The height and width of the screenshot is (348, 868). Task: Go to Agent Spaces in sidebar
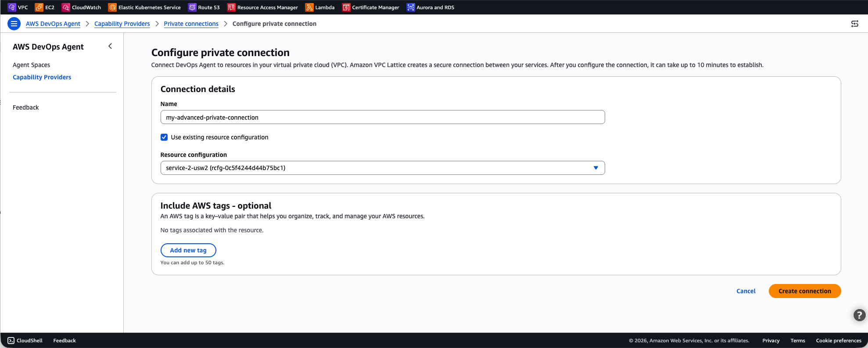tap(31, 65)
